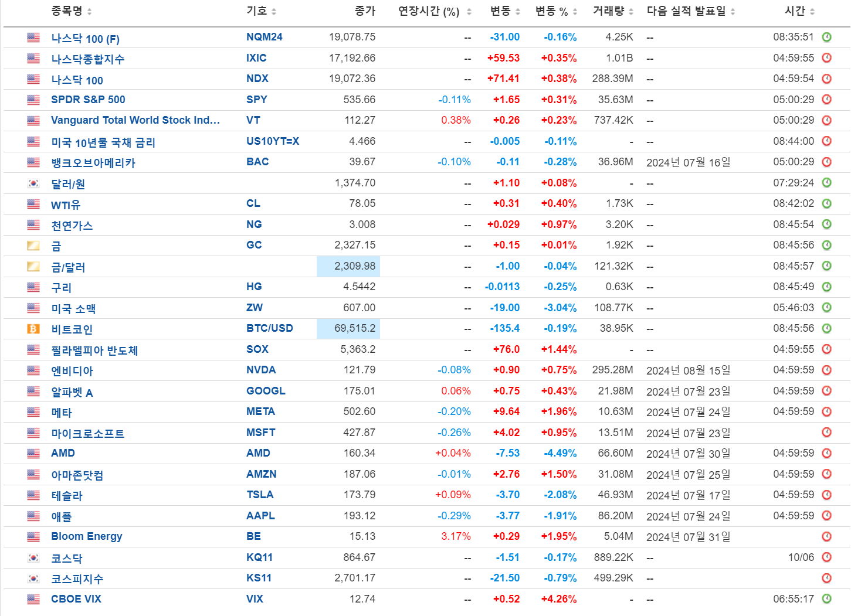Sort by 시간 column header
The width and height of the screenshot is (851, 616).
(799, 11)
